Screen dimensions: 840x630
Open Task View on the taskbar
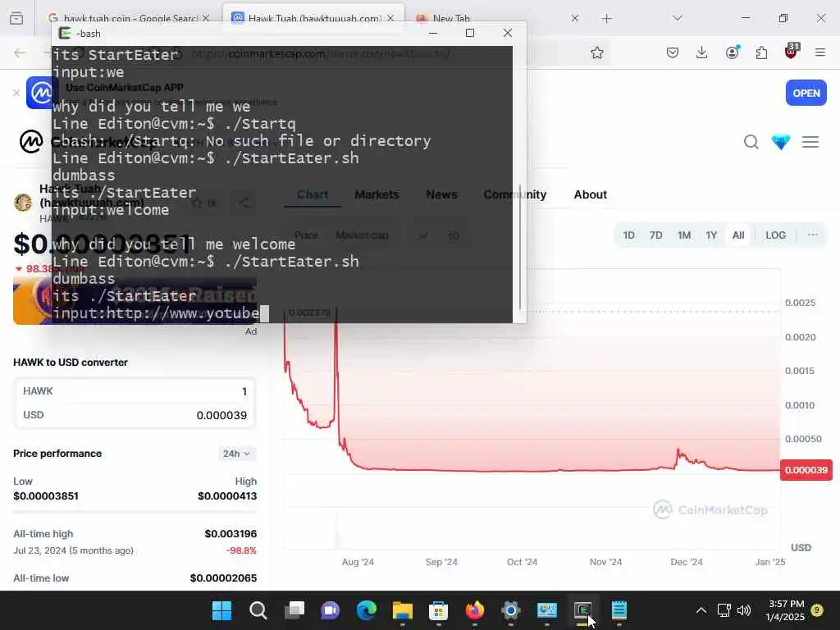coord(294,610)
